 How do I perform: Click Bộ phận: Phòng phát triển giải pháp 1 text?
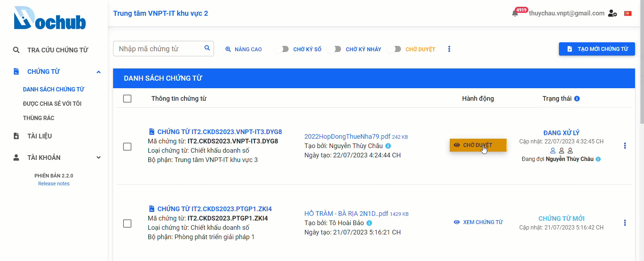(201, 237)
